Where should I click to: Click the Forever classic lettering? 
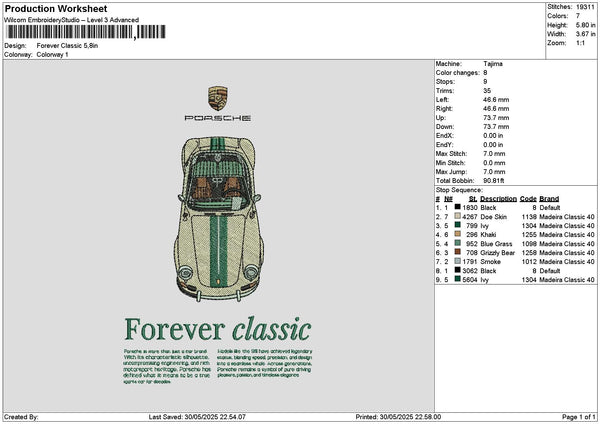(218, 329)
